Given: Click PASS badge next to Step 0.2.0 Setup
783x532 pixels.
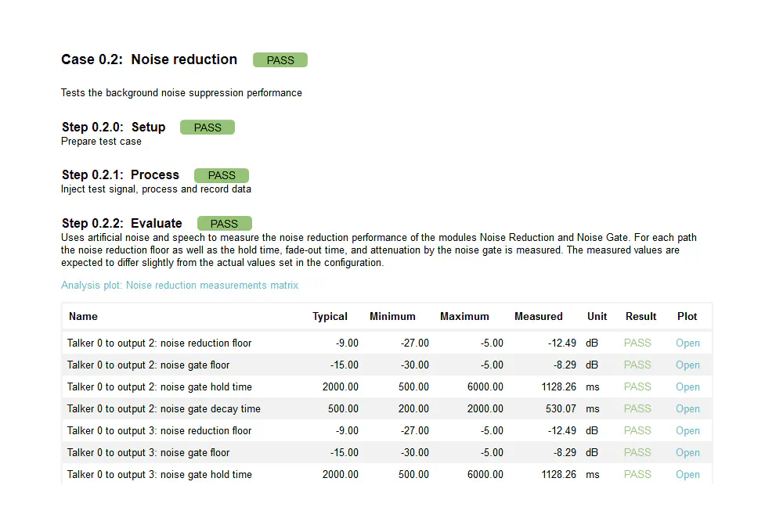Looking at the screenshot, I should [x=207, y=128].
